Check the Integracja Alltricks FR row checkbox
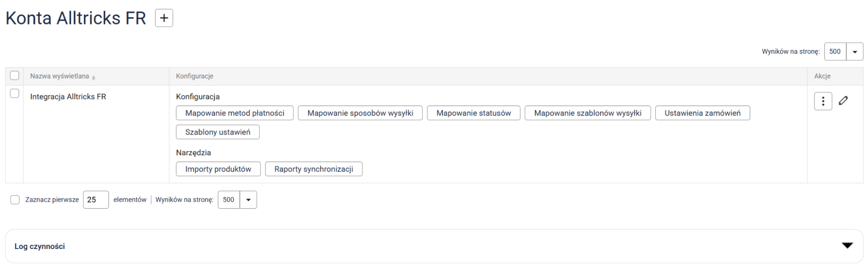This screenshot has height=269, width=868. (15, 93)
